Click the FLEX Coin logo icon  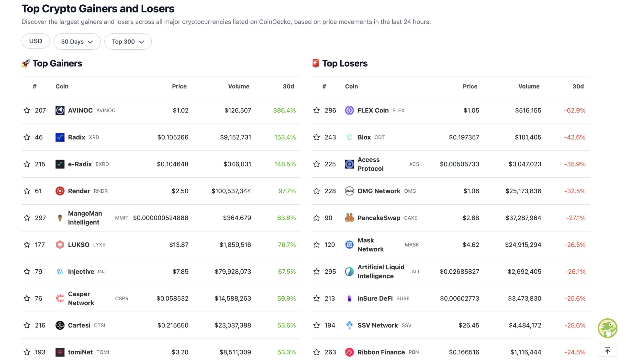[x=349, y=110]
